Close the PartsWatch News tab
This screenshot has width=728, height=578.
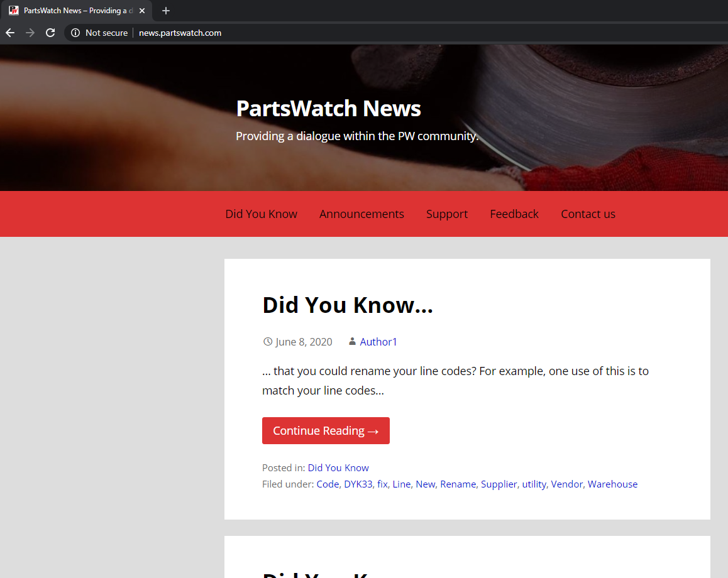click(142, 11)
